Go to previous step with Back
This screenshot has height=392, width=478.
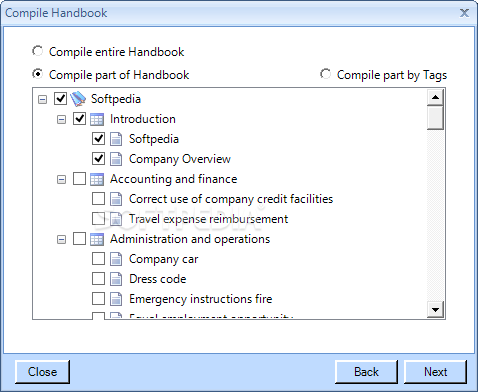tap(366, 372)
